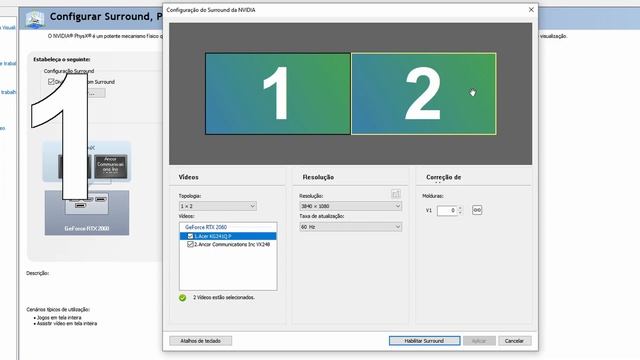Toggle Surround checkbox in background window
The image size is (640, 360).
pyautogui.click(x=51, y=82)
